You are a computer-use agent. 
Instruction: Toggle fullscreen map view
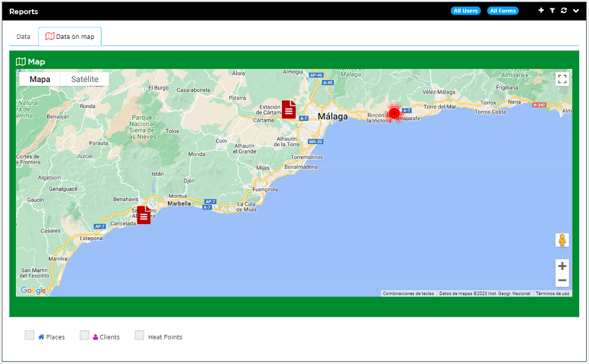tap(562, 79)
